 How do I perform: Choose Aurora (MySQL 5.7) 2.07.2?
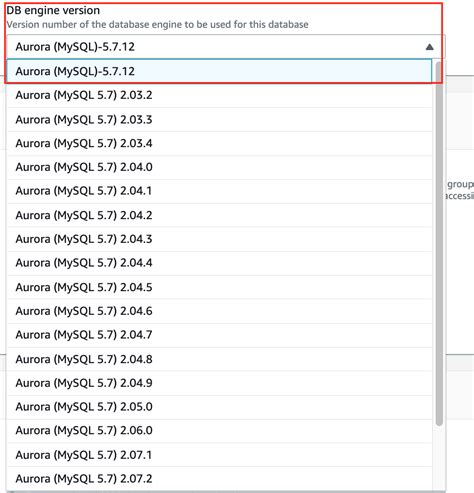click(x=219, y=479)
